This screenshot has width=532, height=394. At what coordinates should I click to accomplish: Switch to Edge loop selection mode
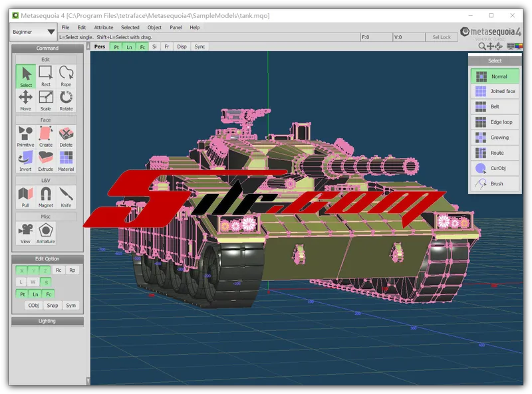pos(495,122)
